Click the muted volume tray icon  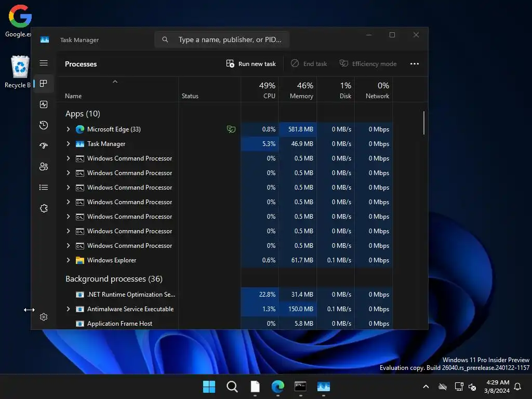click(472, 387)
